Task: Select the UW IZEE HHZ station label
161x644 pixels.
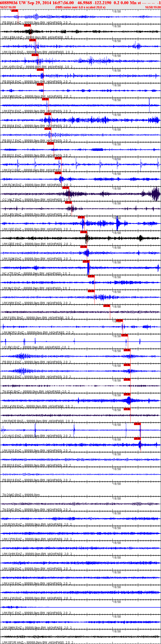Action: click(x=37, y=244)
